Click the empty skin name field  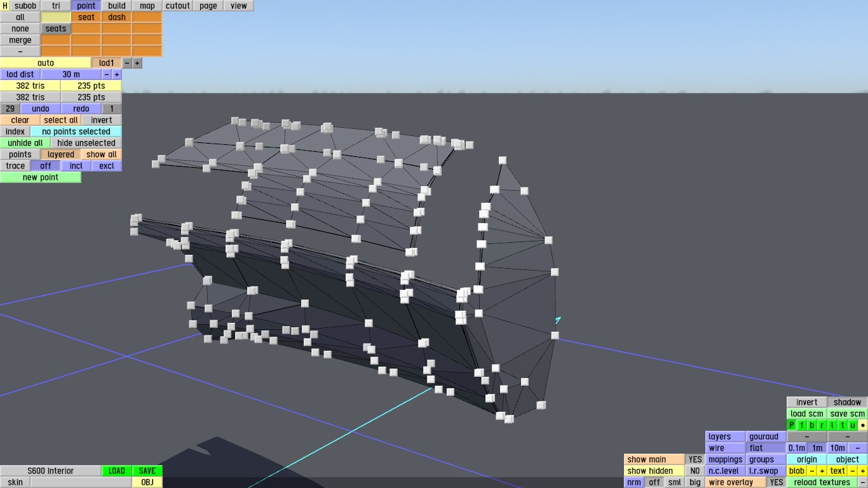pyautogui.click(x=81, y=482)
